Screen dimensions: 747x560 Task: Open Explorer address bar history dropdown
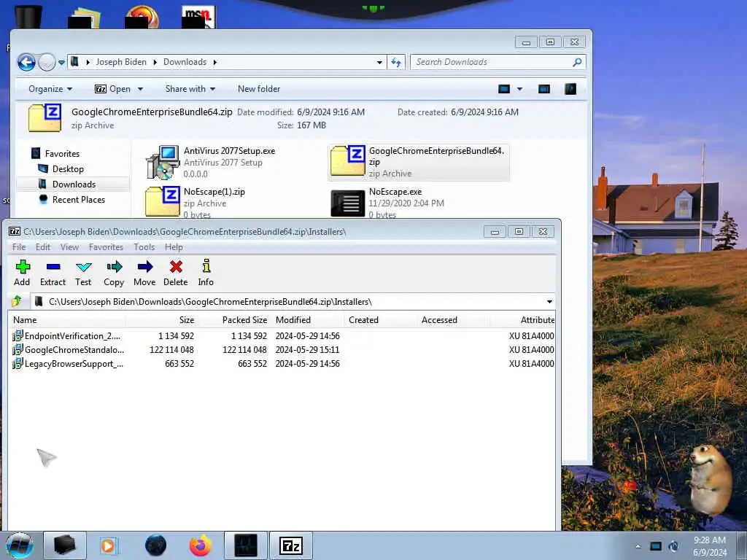click(379, 63)
